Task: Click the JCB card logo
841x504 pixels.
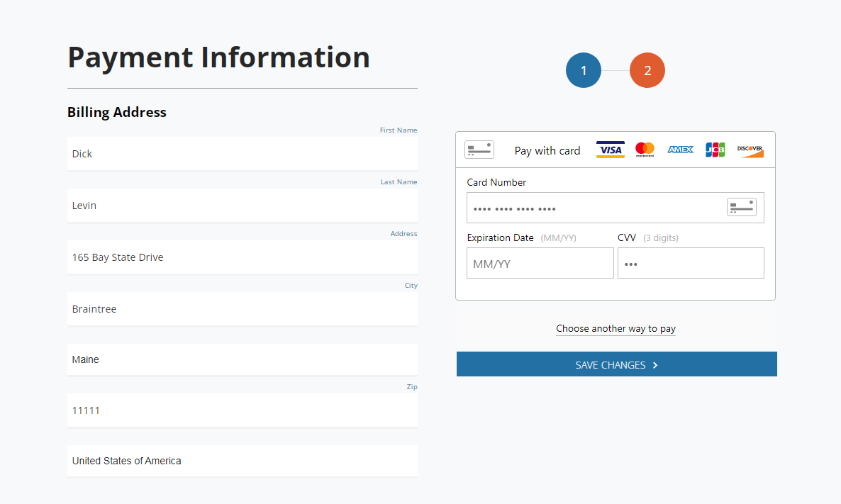Action: point(715,150)
